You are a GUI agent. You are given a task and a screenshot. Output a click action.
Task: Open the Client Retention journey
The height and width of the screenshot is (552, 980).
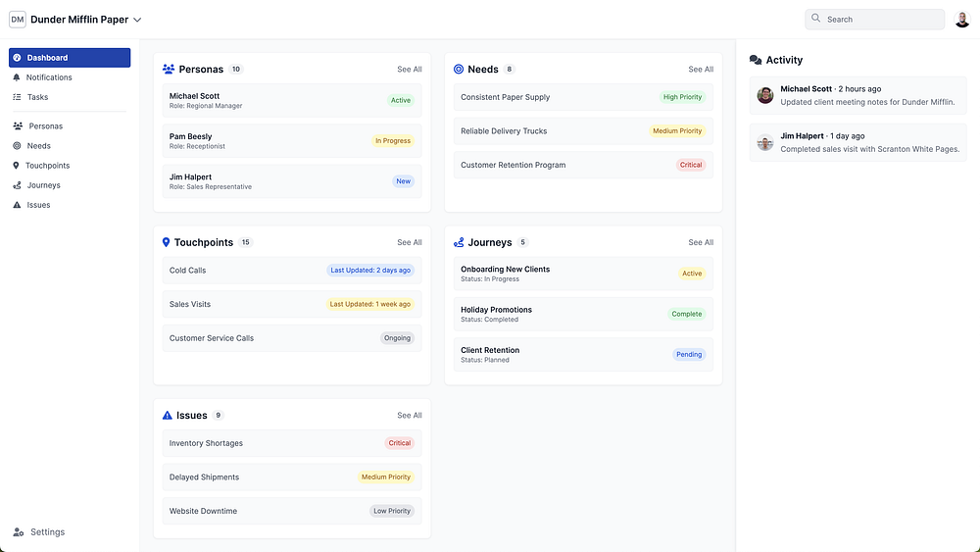coord(583,355)
